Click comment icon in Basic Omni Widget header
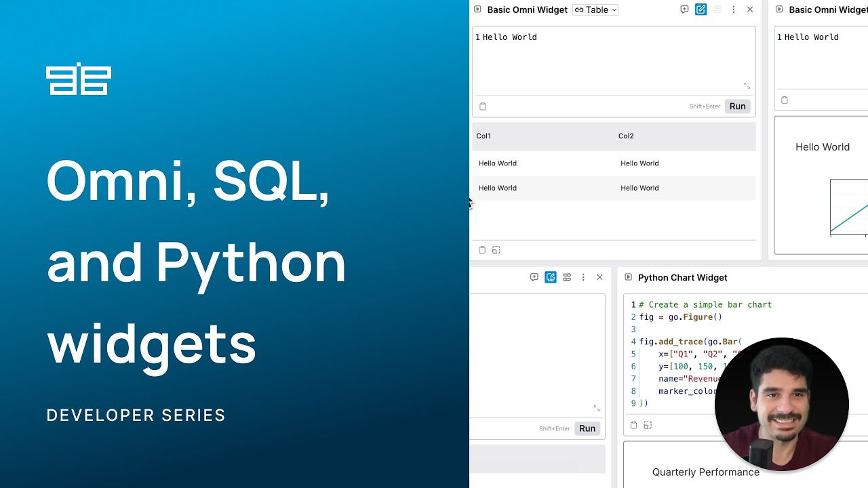This screenshot has height=488, width=868. [x=684, y=9]
